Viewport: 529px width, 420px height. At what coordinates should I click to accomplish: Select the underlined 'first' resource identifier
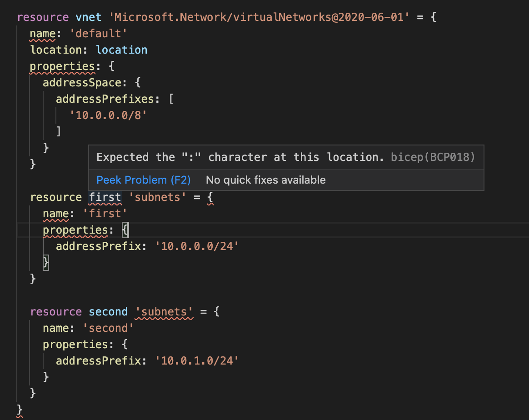[x=105, y=197]
